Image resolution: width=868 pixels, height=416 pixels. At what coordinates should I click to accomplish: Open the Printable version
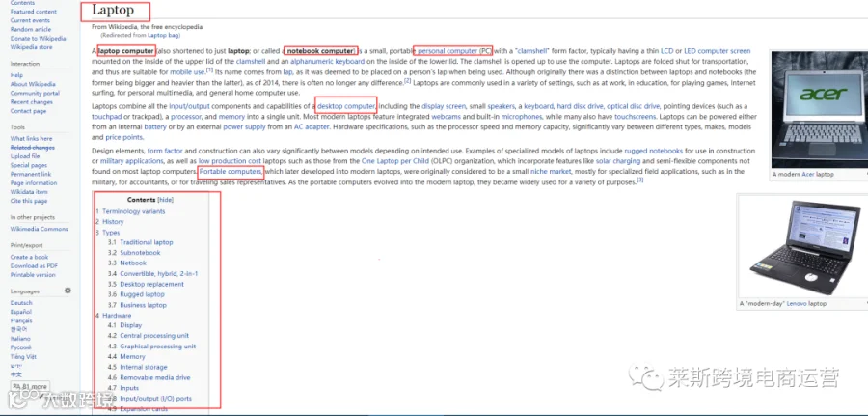[x=33, y=275]
